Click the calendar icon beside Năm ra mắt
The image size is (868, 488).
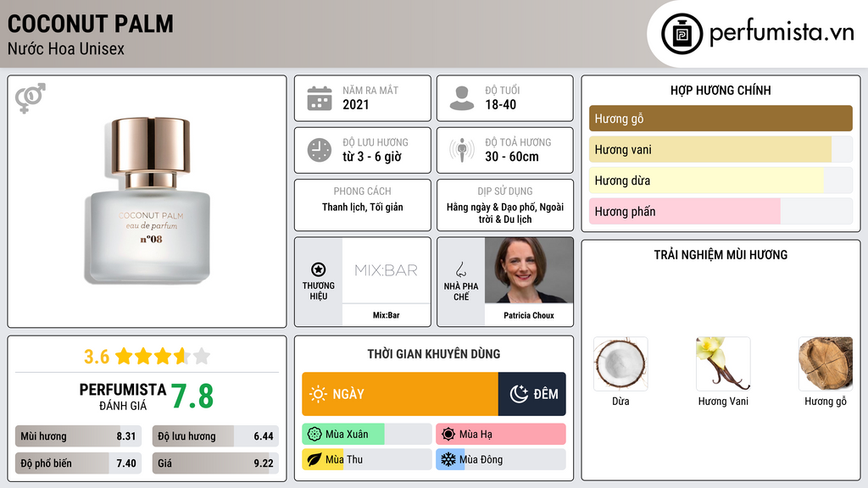click(320, 98)
